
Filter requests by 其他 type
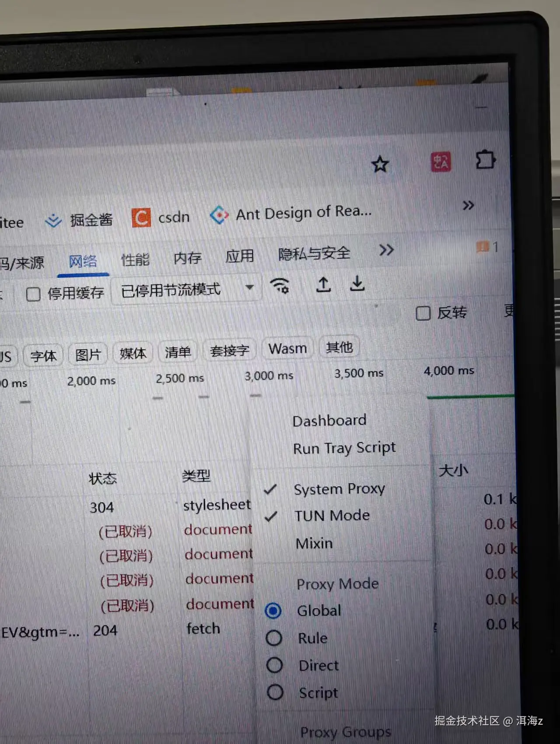[x=339, y=347]
